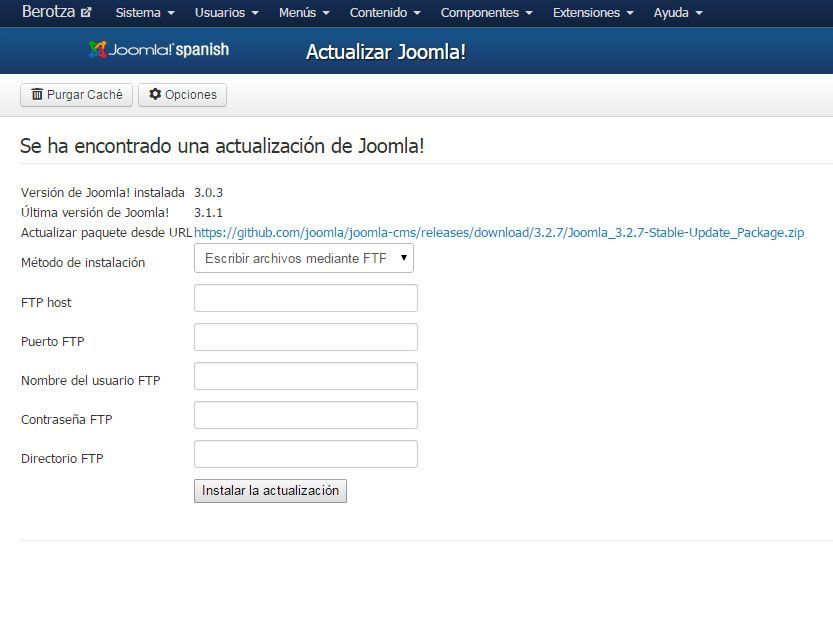This screenshot has height=619, width=833.
Task: Click the trash icon on Purgar Caché
Action: coord(37,94)
